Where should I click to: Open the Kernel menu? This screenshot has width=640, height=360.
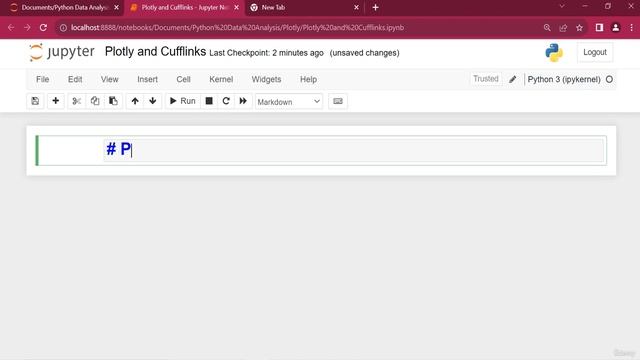(221, 79)
